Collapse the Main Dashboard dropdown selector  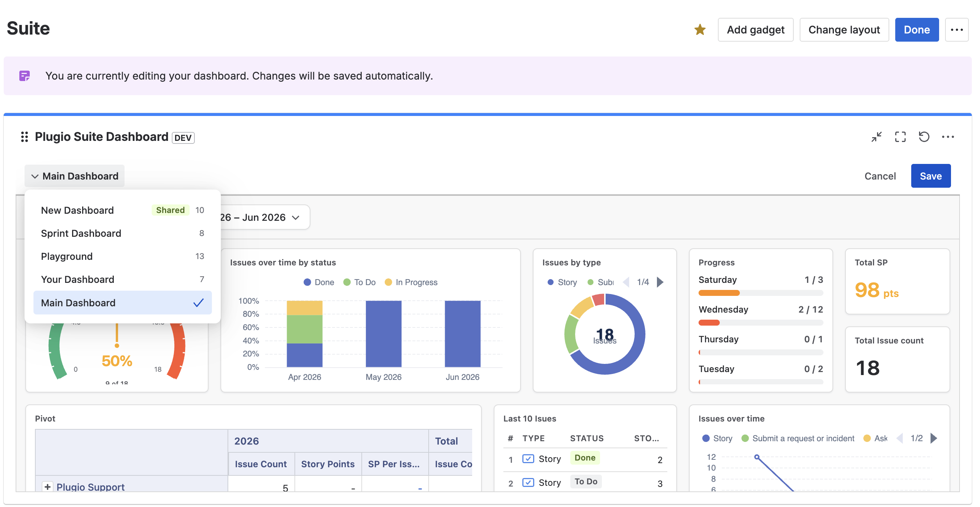pos(75,176)
